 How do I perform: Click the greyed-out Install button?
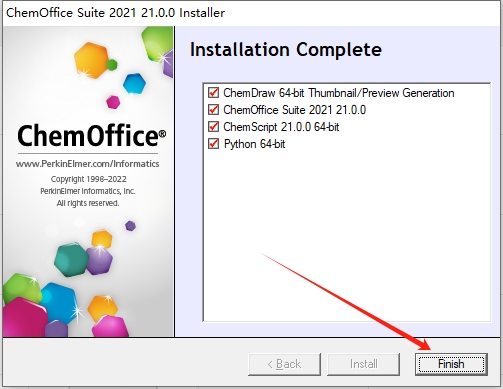coord(363,364)
